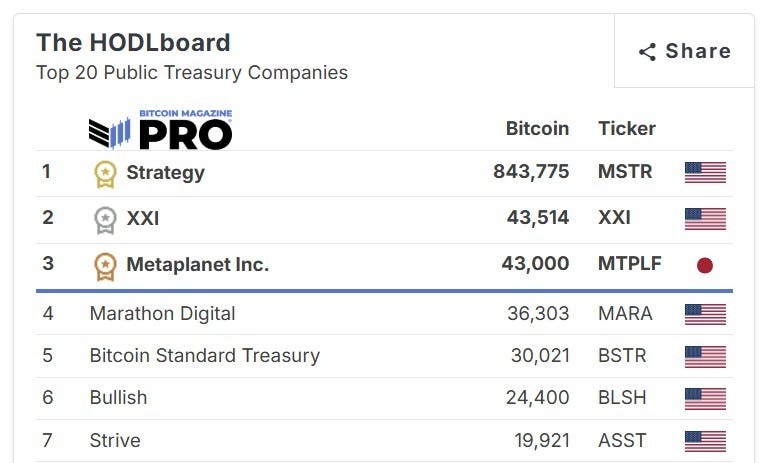Click the Japan flag next to MTPLF
This screenshot has width=769, height=463.
click(x=705, y=265)
